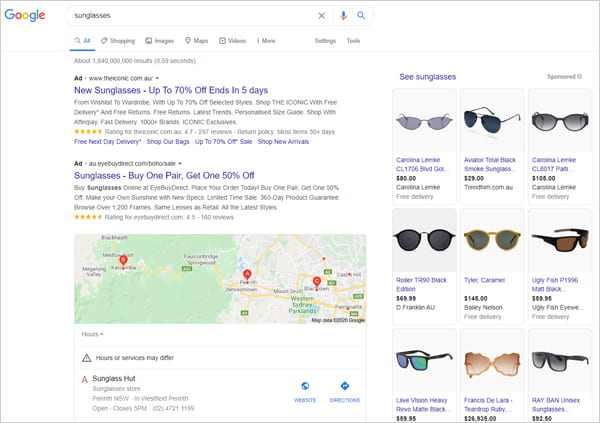This screenshot has height=423, width=600.
Task: Click Roller TR90 Black Edition title
Action: [421, 284]
